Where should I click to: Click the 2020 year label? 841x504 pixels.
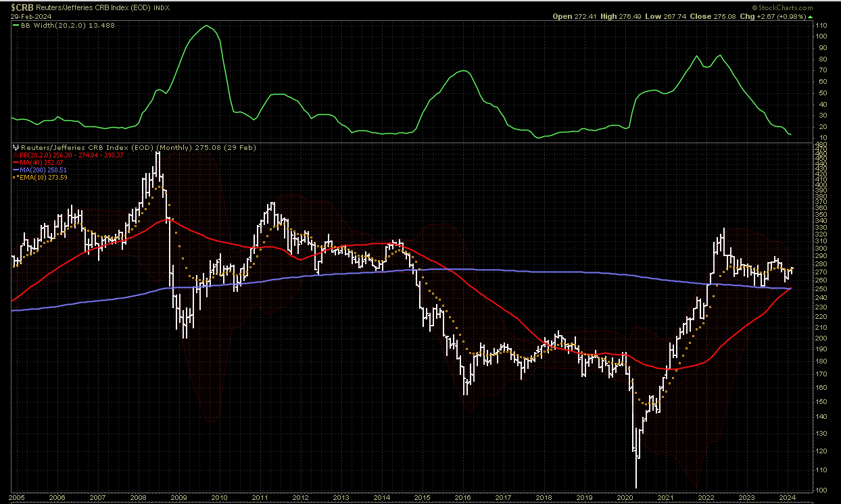tap(625, 498)
